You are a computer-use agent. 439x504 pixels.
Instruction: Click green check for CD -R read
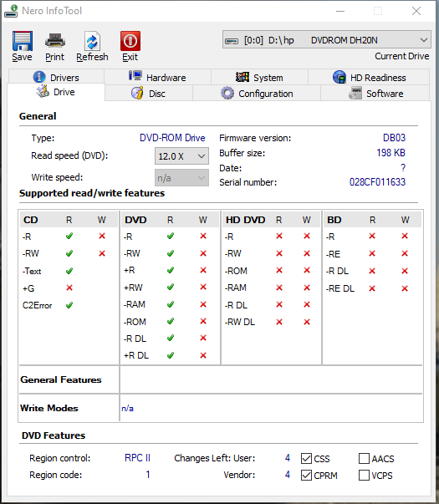click(x=69, y=237)
